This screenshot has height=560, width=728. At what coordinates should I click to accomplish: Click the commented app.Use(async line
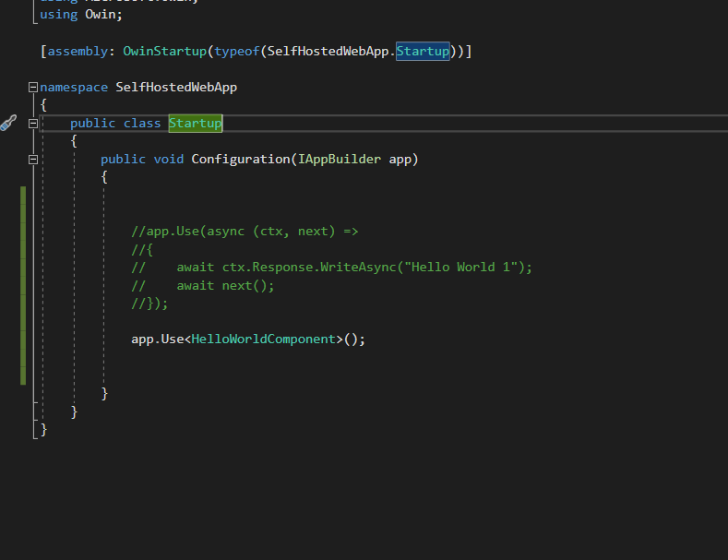click(x=245, y=232)
